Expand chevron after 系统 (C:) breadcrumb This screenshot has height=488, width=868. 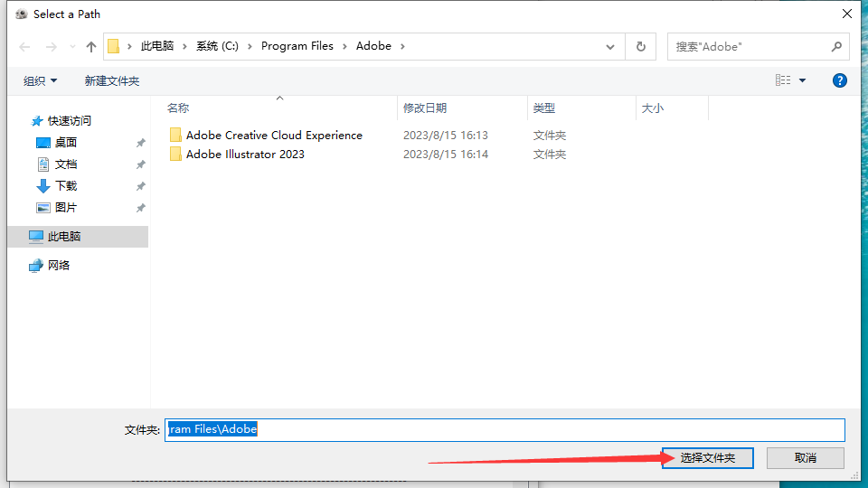pyautogui.click(x=250, y=46)
